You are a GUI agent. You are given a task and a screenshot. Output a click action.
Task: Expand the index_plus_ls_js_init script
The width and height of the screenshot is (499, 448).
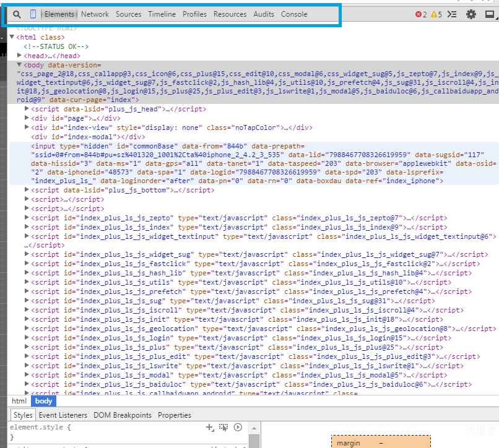[27, 319]
